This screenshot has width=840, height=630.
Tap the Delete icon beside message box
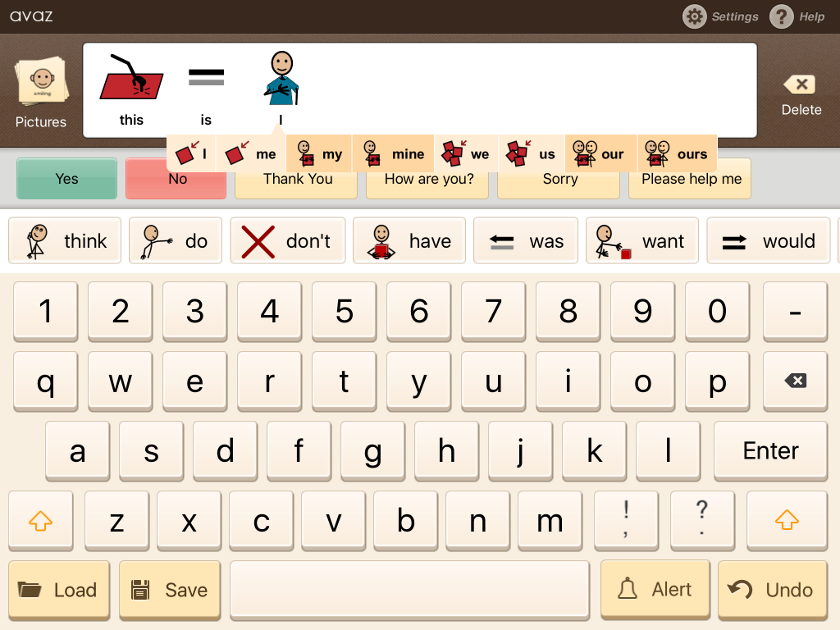click(801, 95)
